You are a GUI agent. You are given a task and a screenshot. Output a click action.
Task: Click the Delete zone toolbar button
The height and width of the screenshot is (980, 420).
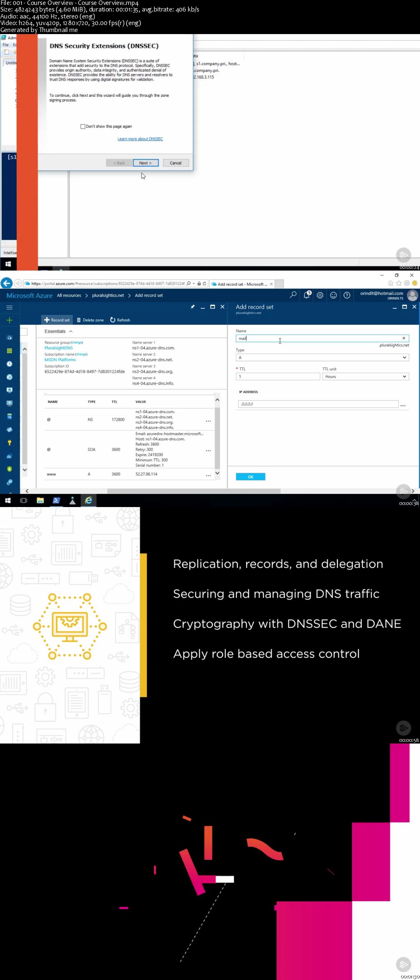tap(90, 320)
